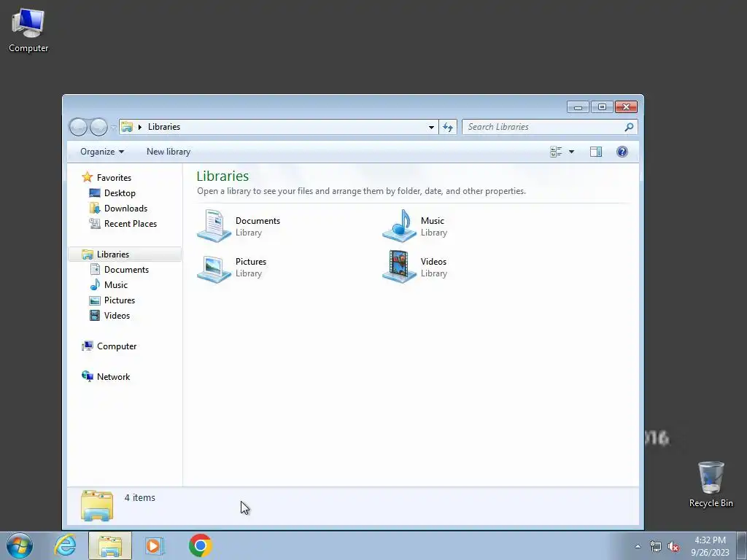Viewport: 747px width, 560px height.
Task: Minimize the Libraries window
Action: click(578, 106)
